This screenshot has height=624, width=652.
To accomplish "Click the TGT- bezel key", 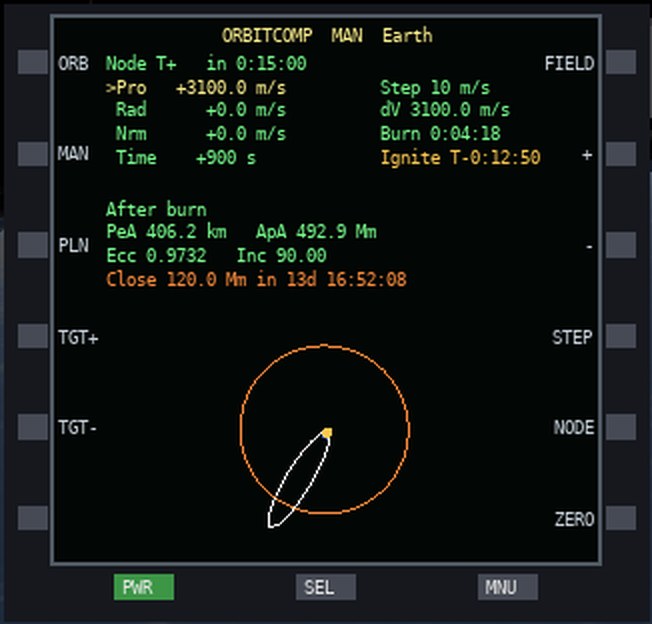I will (x=33, y=427).
